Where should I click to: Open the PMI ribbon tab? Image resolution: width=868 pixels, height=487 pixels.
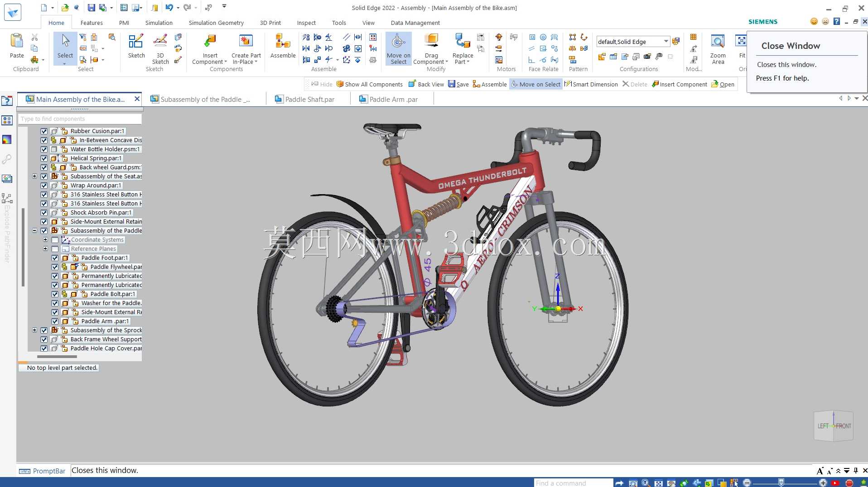pos(124,23)
